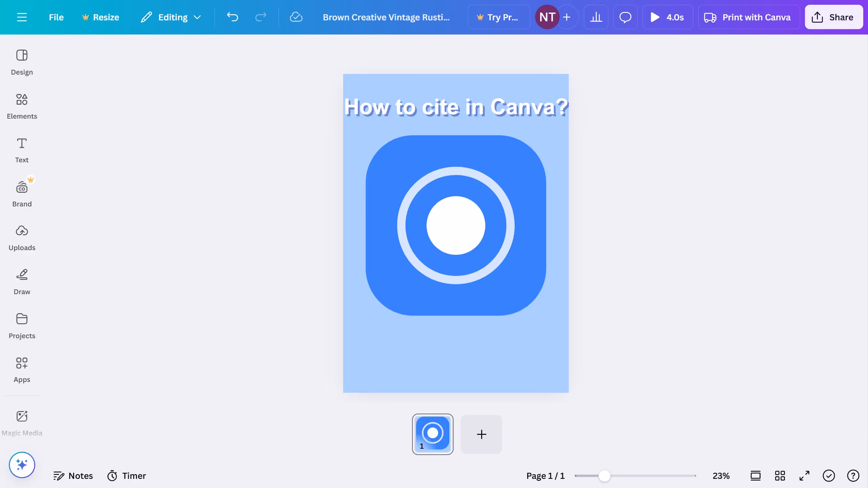The width and height of the screenshot is (868, 488).
Task: Click the Try Pro button
Action: coord(498,17)
